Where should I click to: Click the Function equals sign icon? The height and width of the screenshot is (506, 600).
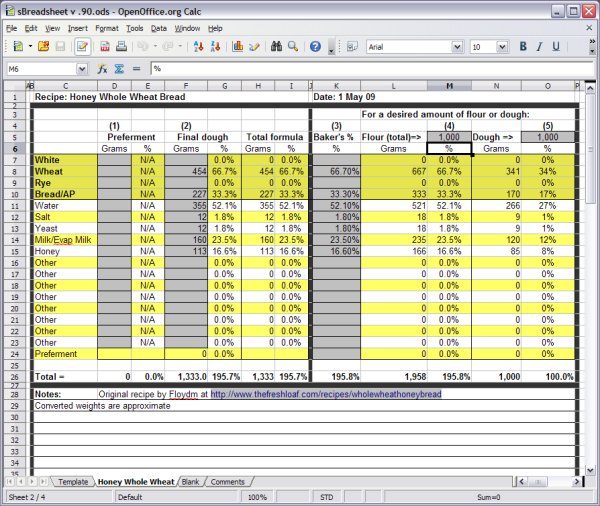136,69
